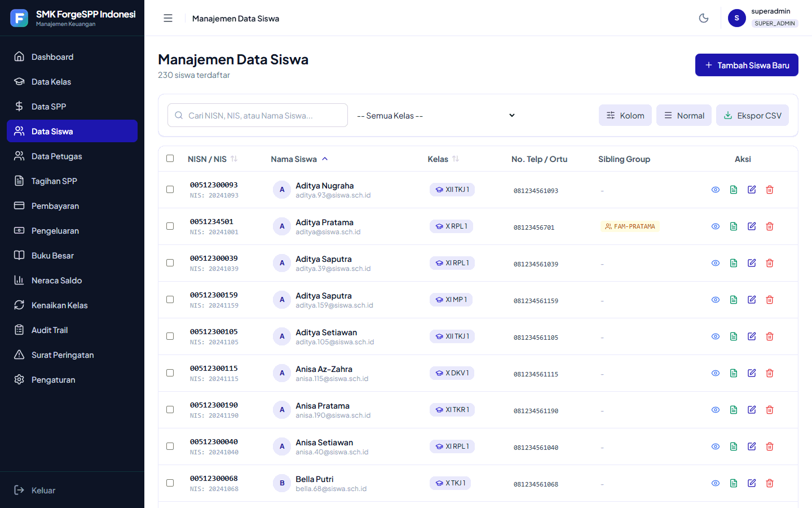The image size is (812, 508).
Task: Sort by Nama Siswa column
Action: (299, 159)
